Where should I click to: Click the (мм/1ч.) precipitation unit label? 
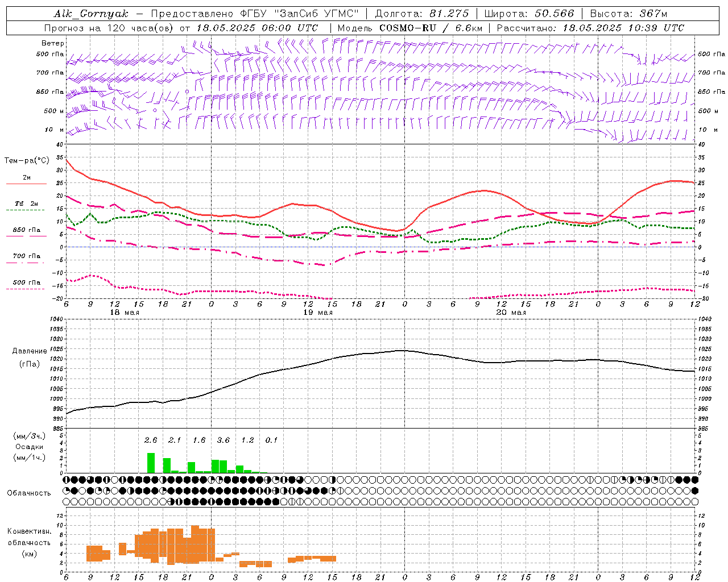(x=29, y=458)
